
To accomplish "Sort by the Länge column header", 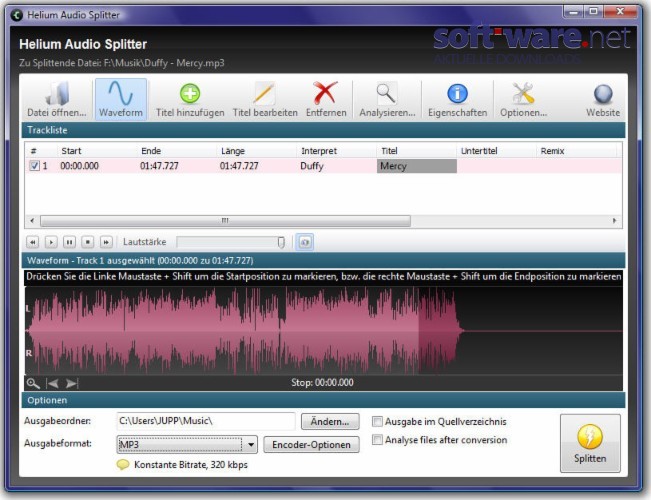I will click(257, 151).
